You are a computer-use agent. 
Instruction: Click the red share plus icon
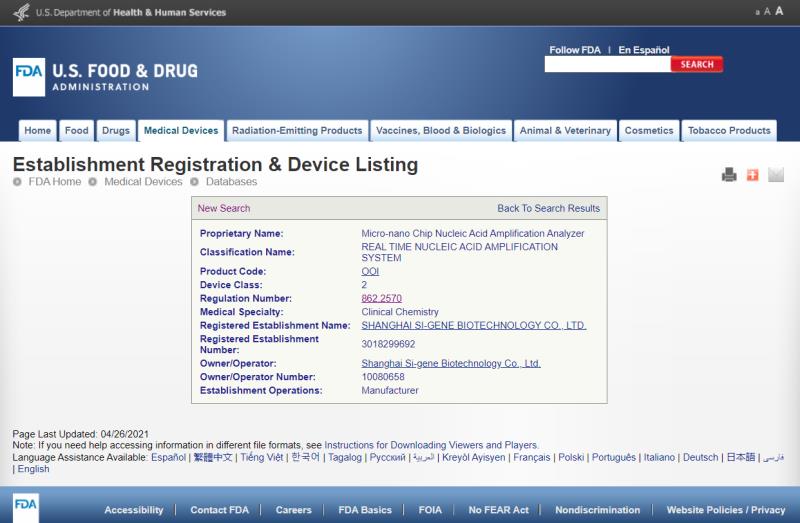pos(752,175)
